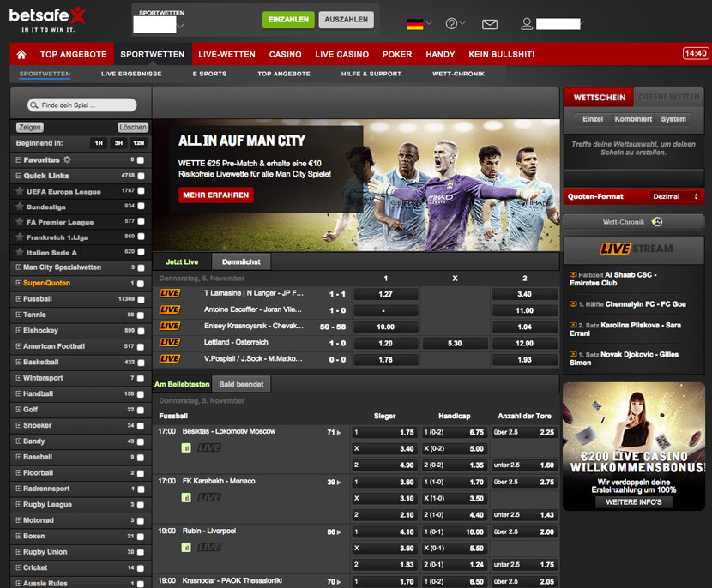Image resolution: width=712 pixels, height=588 pixels.
Task: Switch to the Demnächst tab
Action: click(241, 261)
